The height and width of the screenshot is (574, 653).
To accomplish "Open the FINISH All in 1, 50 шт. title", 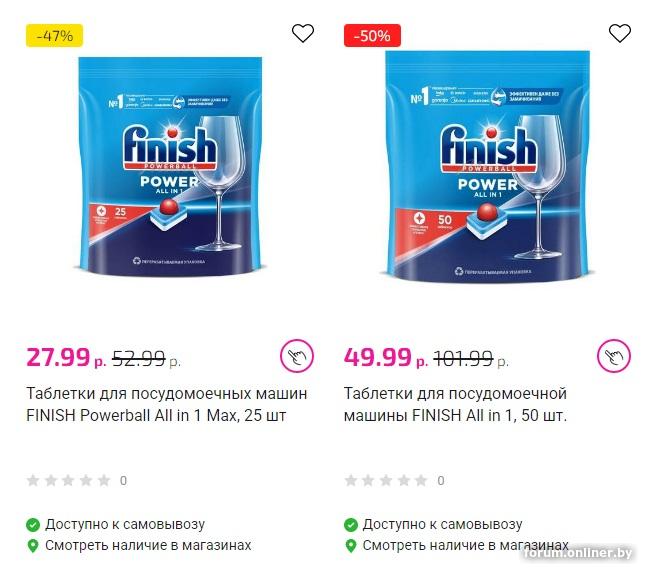I will click(x=456, y=404).
